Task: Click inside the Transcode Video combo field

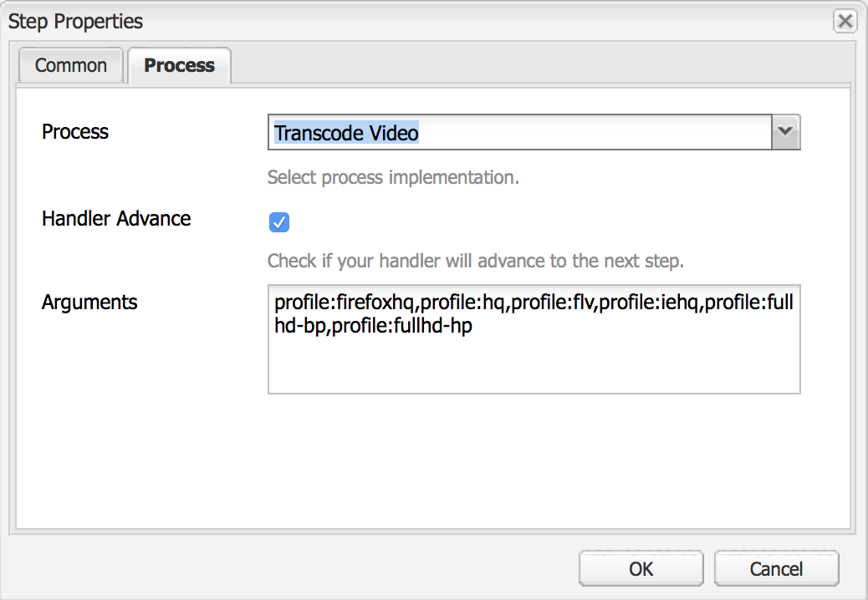Action: point(520,132)
